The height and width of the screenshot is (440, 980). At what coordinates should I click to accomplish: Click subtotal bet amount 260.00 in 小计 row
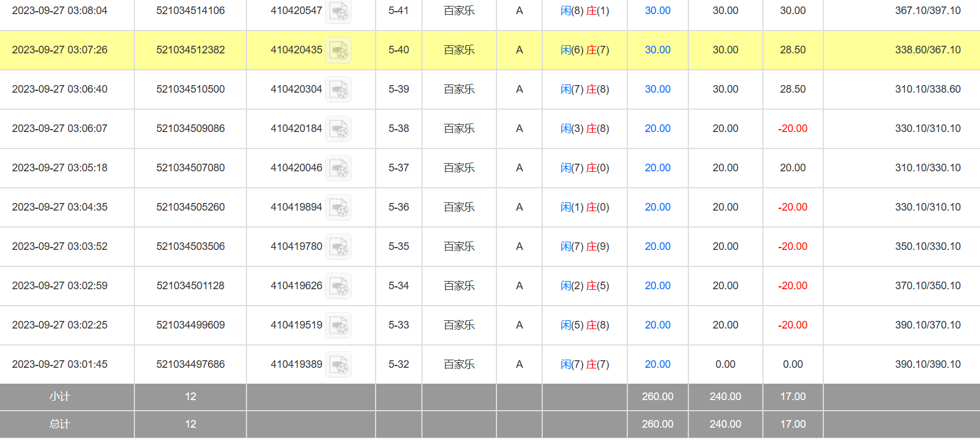657,397
